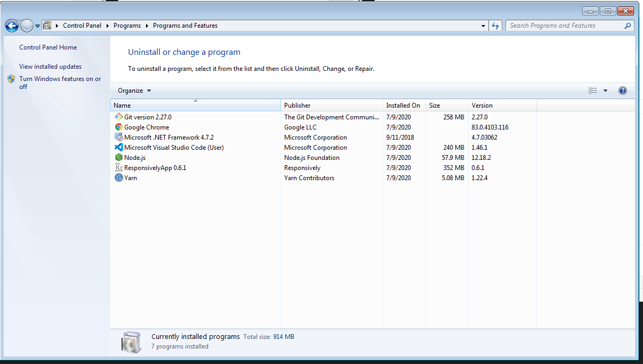The width and height of the screenshot is (643, 364).
Task: Click the change view icon
Action: pyautogui.click(x=593, y=91)
